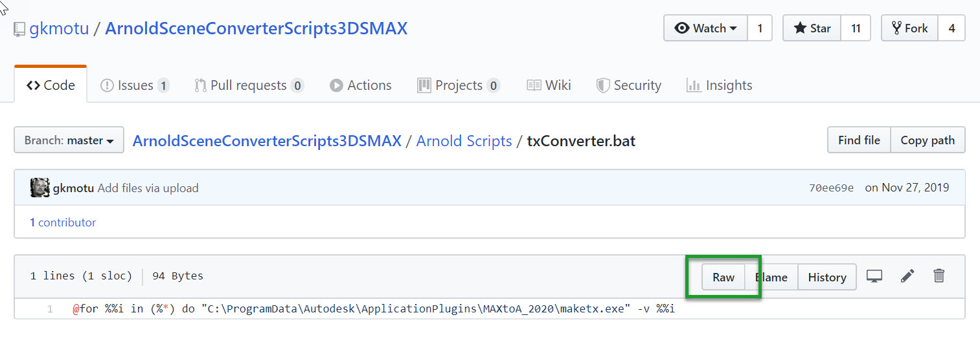Open the file History view
The image size is (980, 337).
827,277
